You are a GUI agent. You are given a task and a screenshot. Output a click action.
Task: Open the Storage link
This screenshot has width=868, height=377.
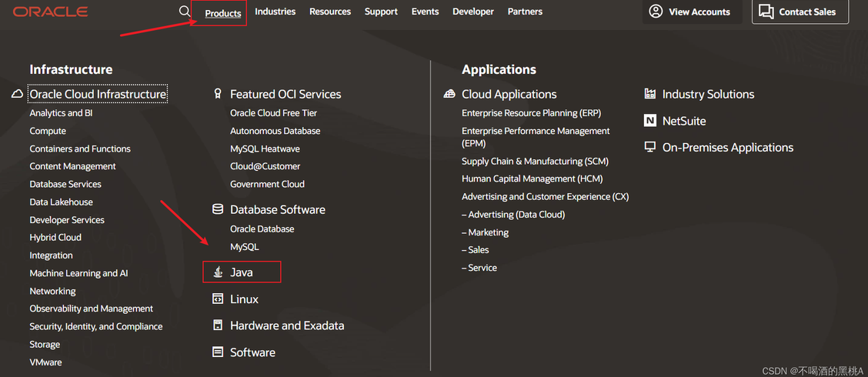pos(45,345)
